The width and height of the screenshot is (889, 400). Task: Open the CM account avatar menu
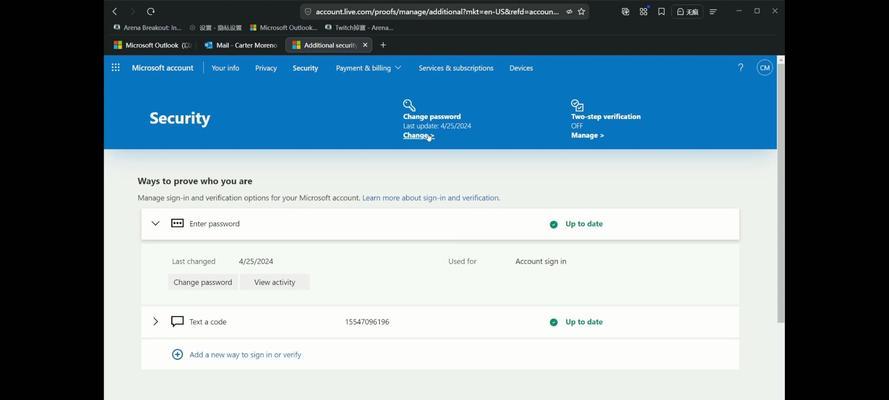point(765,67)
